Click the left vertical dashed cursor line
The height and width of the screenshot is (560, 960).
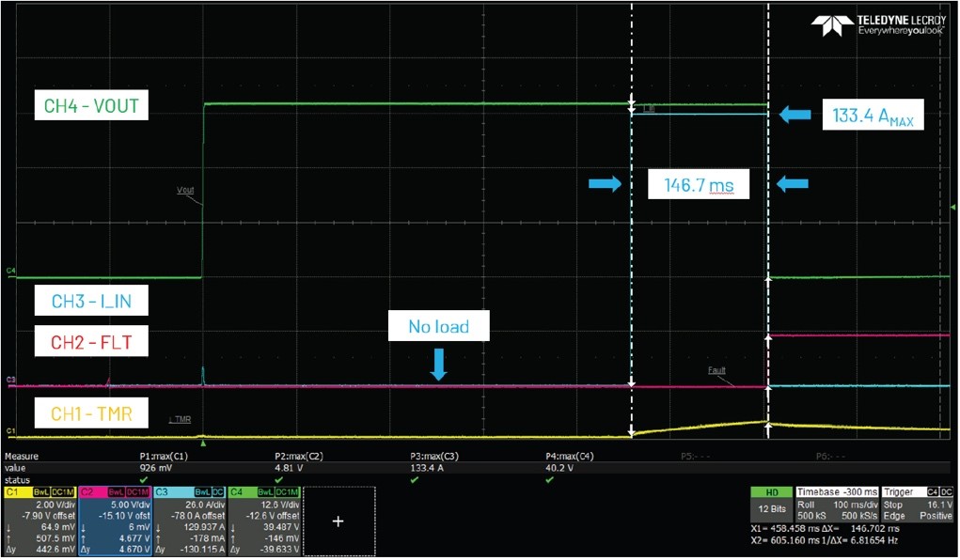coord(631,235)
